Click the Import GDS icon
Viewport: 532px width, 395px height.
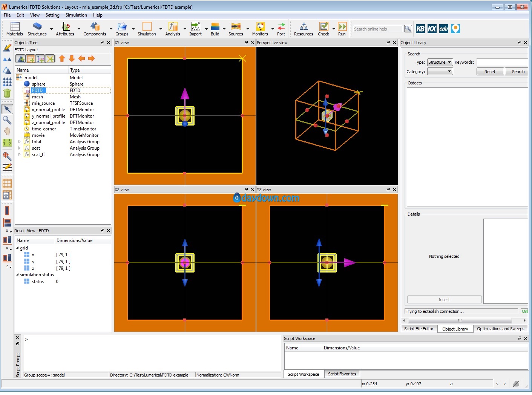[x=195, y=27]
